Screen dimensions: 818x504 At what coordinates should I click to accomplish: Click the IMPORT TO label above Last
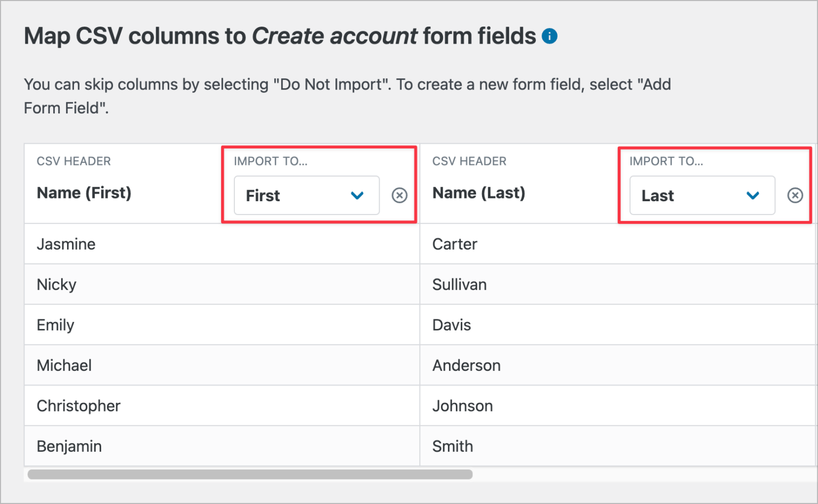[667, 161]
